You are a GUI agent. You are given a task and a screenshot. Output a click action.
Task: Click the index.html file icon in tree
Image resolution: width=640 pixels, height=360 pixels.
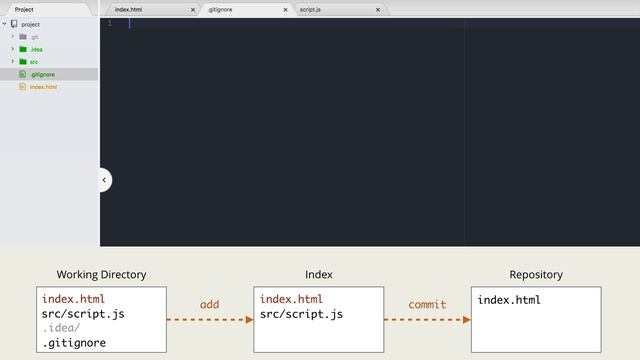pos(22,87)
